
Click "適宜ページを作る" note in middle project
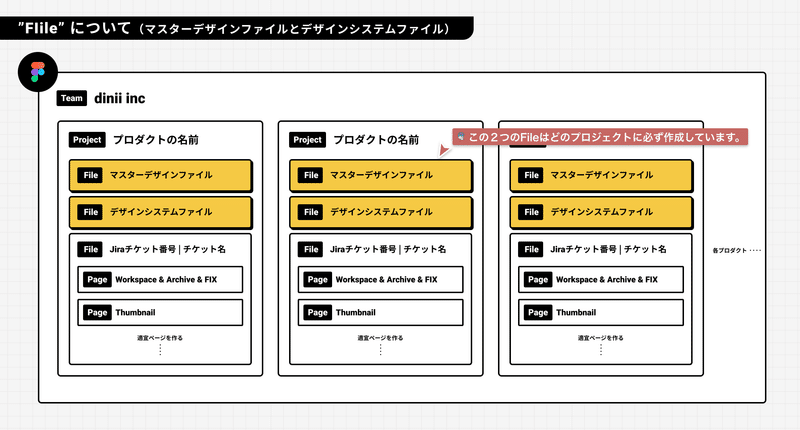point(380,338)
